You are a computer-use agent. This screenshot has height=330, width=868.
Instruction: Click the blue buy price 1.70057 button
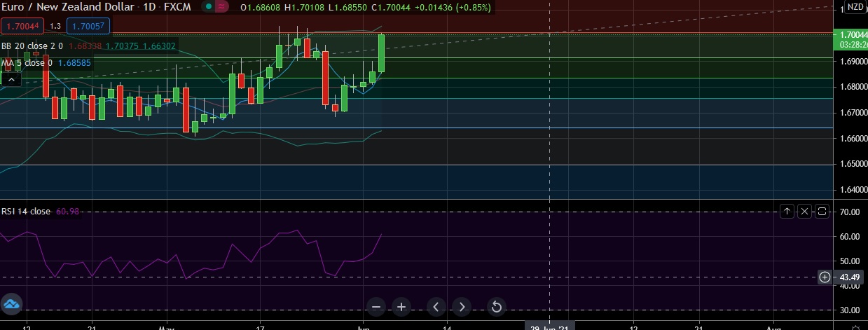(x=88, y=26)
